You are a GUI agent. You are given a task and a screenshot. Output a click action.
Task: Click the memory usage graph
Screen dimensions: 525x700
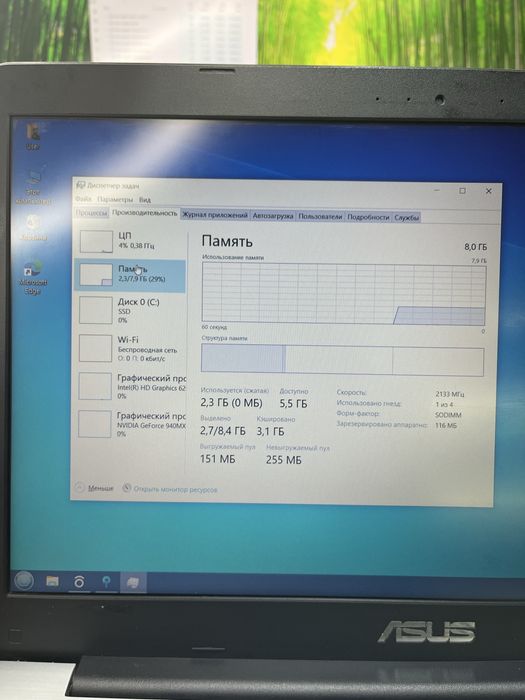344,293
